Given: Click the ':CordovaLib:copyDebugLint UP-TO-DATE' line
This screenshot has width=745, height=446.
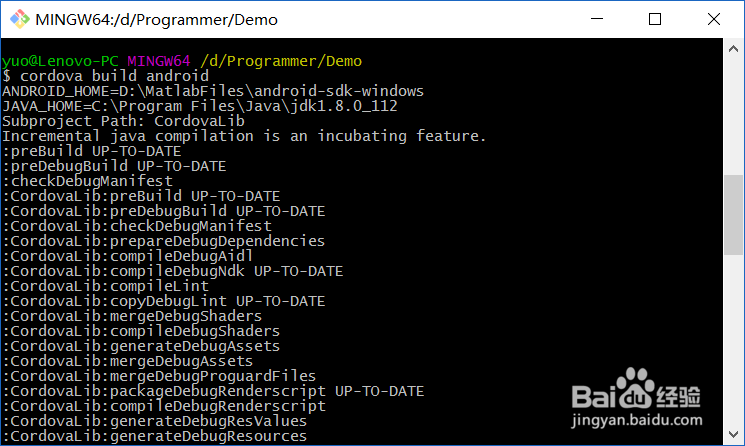Looking at the screenshot, I should pos(163,301).
